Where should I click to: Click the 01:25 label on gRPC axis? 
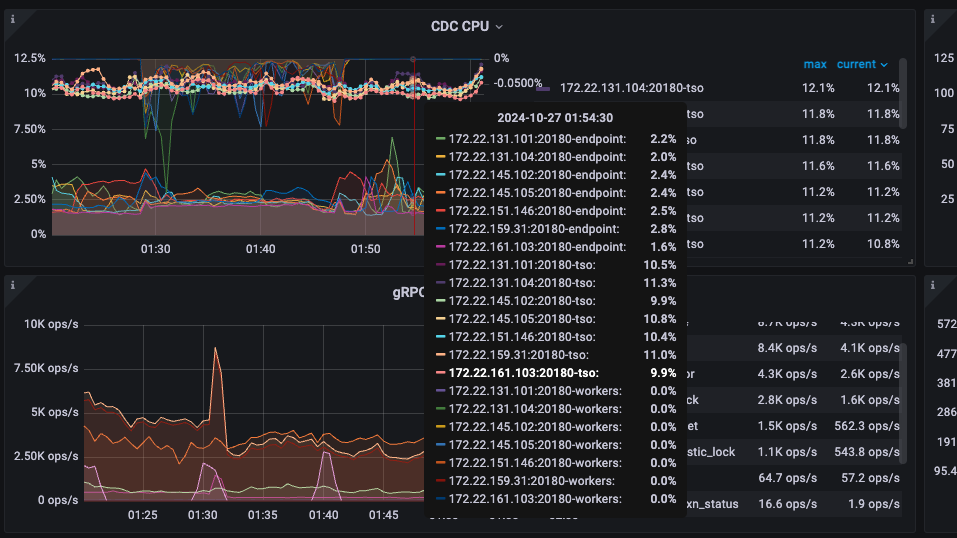[142, 515]
